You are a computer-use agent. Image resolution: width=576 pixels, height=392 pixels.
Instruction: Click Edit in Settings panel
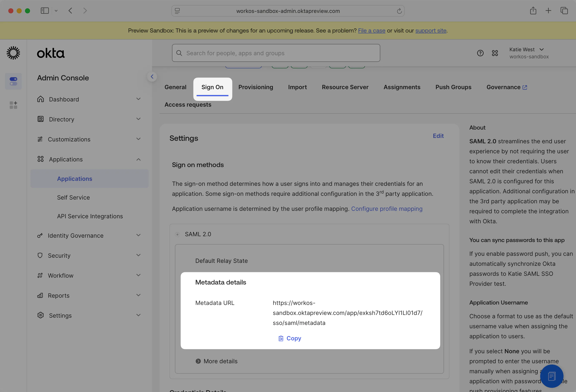(438, 136)
